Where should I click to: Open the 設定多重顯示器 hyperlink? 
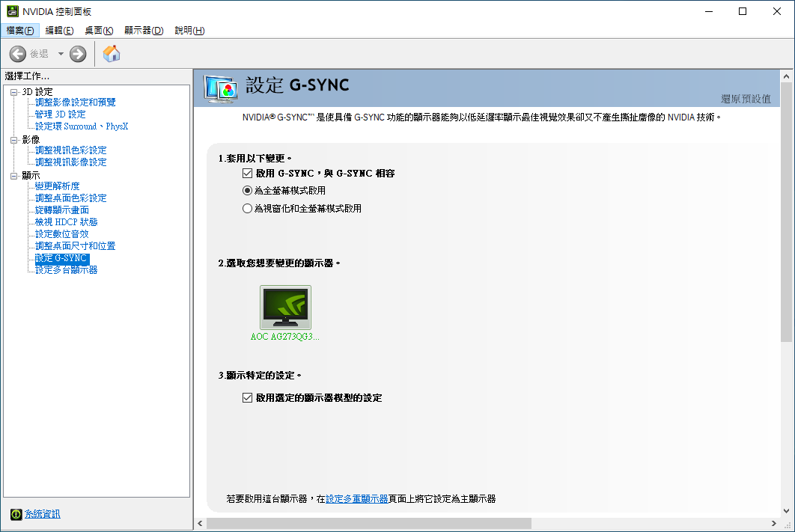pos(357,499)
